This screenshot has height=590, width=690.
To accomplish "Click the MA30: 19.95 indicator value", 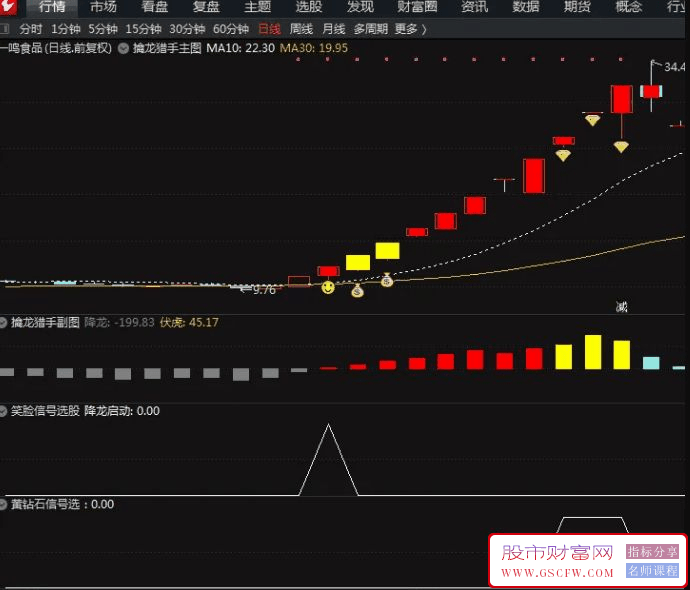I will tap(314, 48).
